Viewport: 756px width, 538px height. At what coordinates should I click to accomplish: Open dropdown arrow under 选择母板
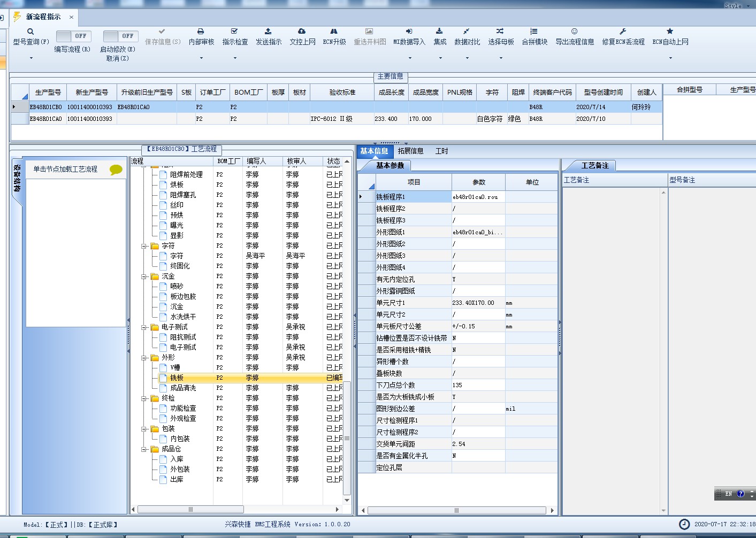click(501, 58)
